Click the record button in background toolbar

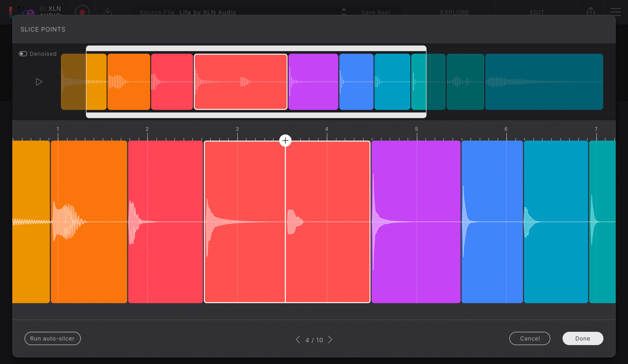pyautogui.click(x=82, y=12)
